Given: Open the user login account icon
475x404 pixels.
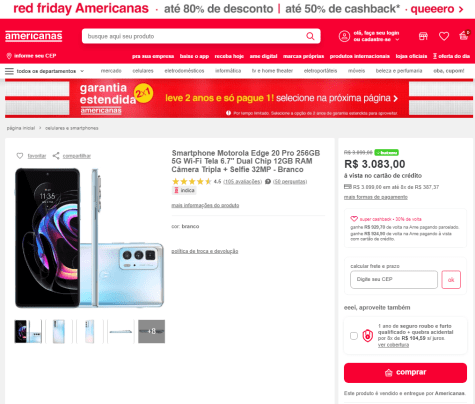Looking at the screenshot, I should pyautogui.click(x=344, y=36).
